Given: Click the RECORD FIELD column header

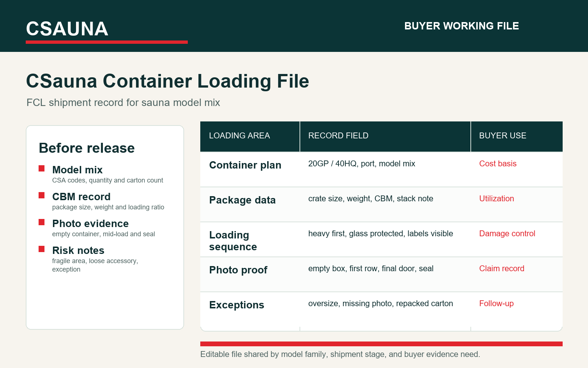Looking at the screenshot, I should 338,135.
